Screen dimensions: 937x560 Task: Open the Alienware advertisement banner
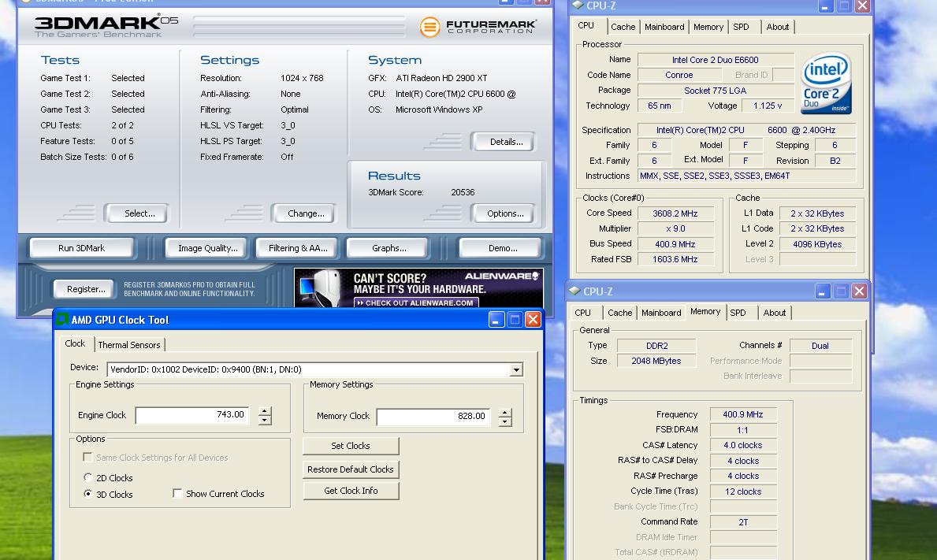point(418,287)
